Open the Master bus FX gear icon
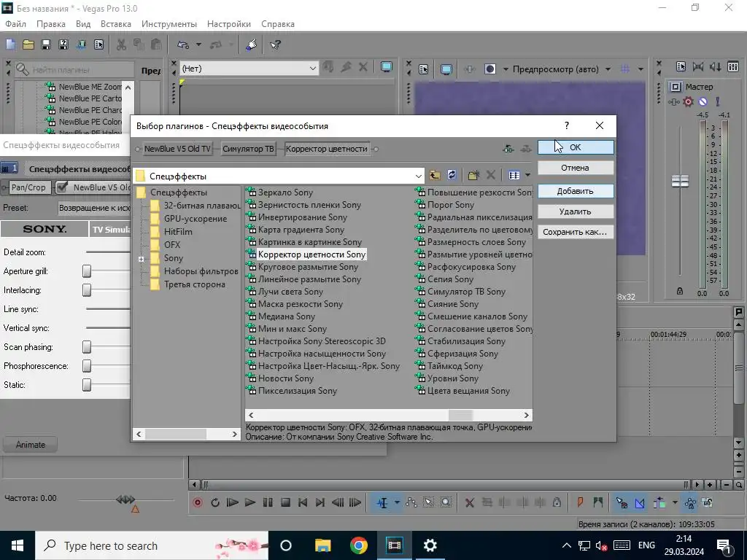This screenshot has height=560, width=747. point(688,101)
